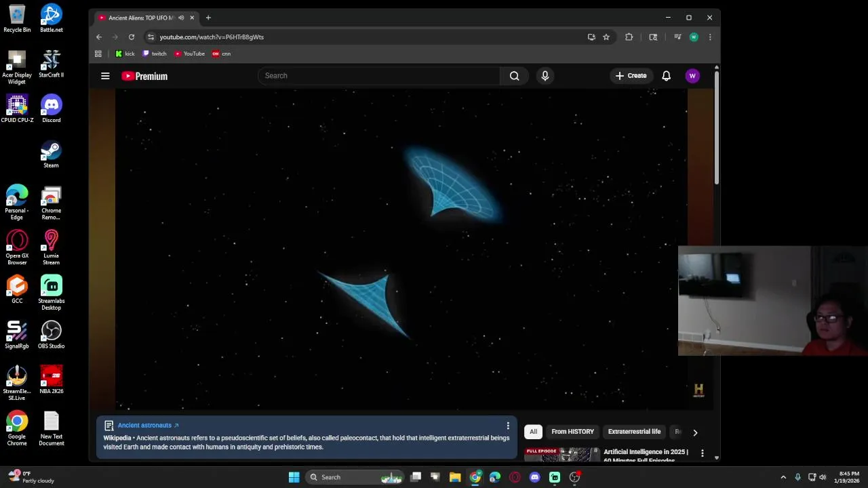This screenshot has height=488, width=868.
Task: Select the New Text Document file
Action: coord(52,428)
